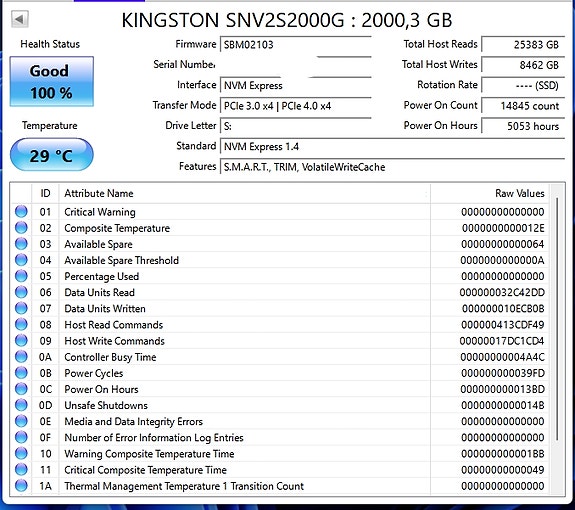
Task: Click the status icon next to Data Units Written
Action: pyautogui.click(x=21, y=308)
